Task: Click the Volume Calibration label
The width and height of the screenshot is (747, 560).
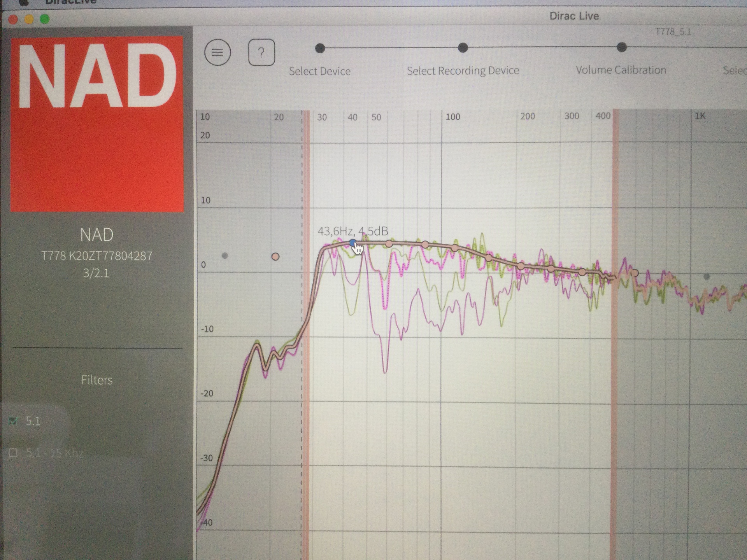Action: coord(621,70)
